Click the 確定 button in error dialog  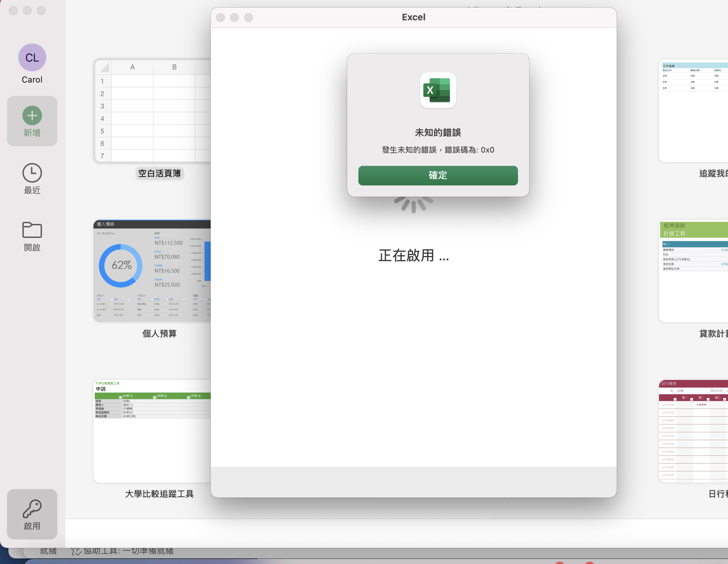438,175
